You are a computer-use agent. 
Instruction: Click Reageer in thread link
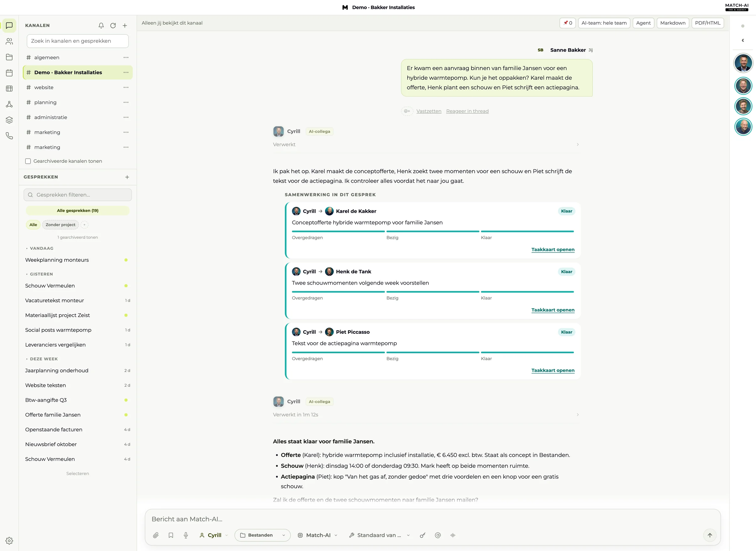(x=467, y=111)
